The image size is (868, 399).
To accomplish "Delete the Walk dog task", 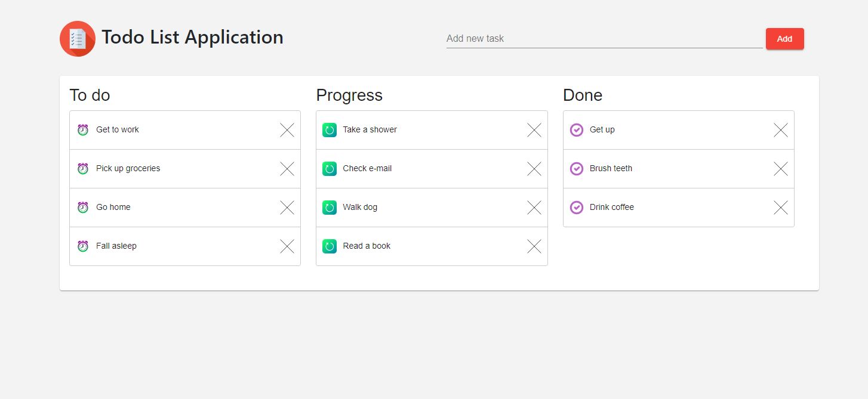I will pyautogui.click(x=534, y=208).
